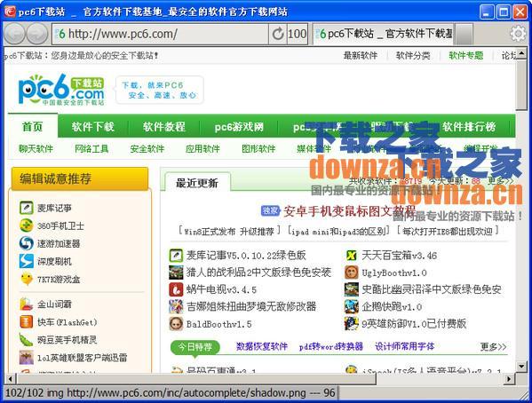Open the blank new browser tab button
The image size is (532, 403).
[x=465, y=35]
